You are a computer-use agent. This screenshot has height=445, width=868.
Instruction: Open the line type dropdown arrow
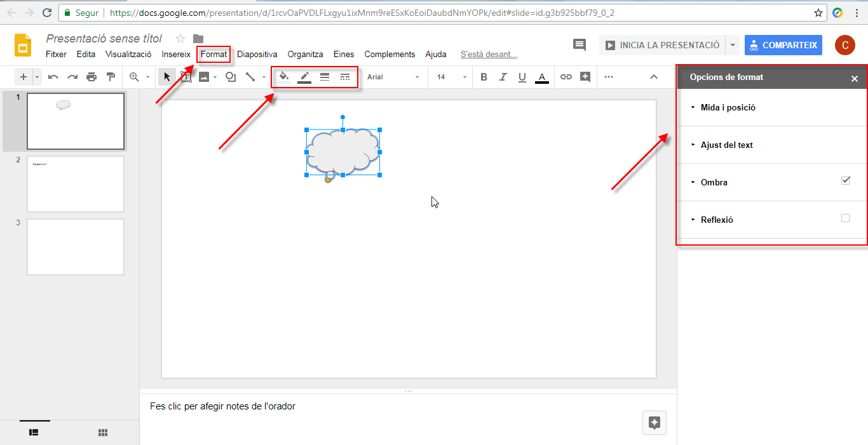[x=264, y=77]
